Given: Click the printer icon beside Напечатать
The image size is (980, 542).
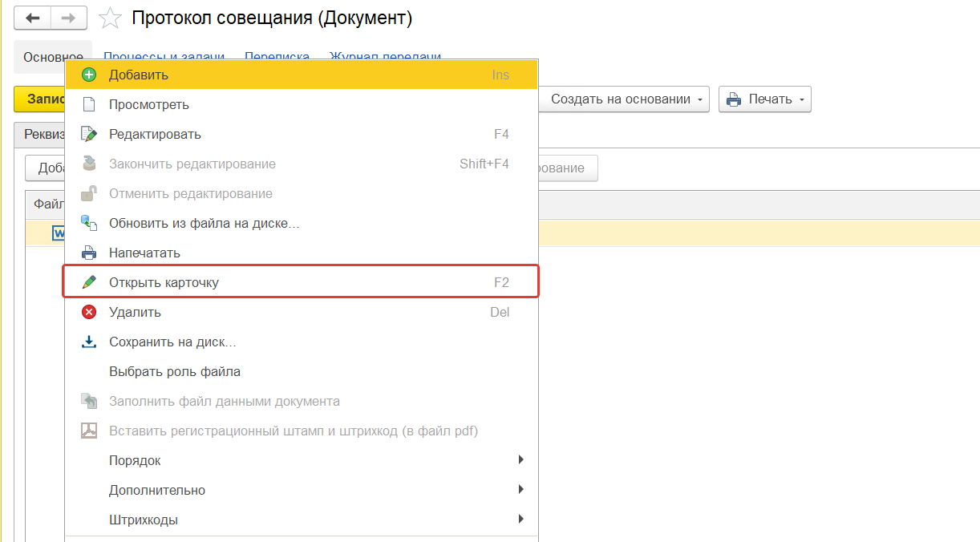Looking at the screenshot, I should tap(89, 253).
